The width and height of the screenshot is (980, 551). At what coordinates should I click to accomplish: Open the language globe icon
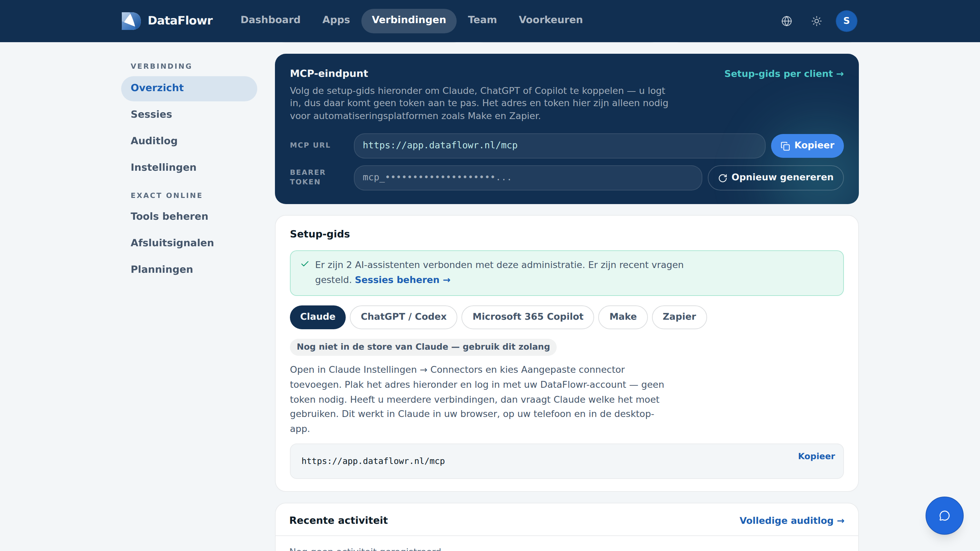(786, 21)
